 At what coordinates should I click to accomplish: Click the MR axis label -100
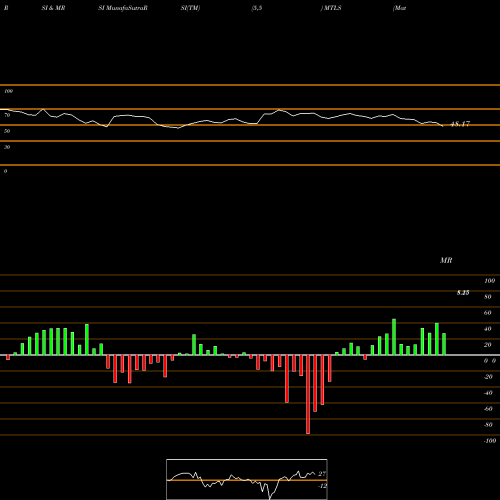click(x=490, y=441)
